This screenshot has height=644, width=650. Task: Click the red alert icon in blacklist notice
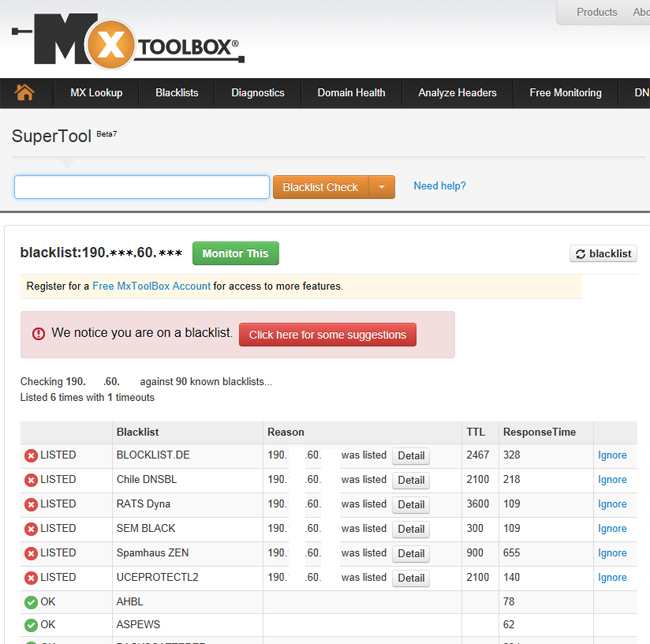point(39,334)
